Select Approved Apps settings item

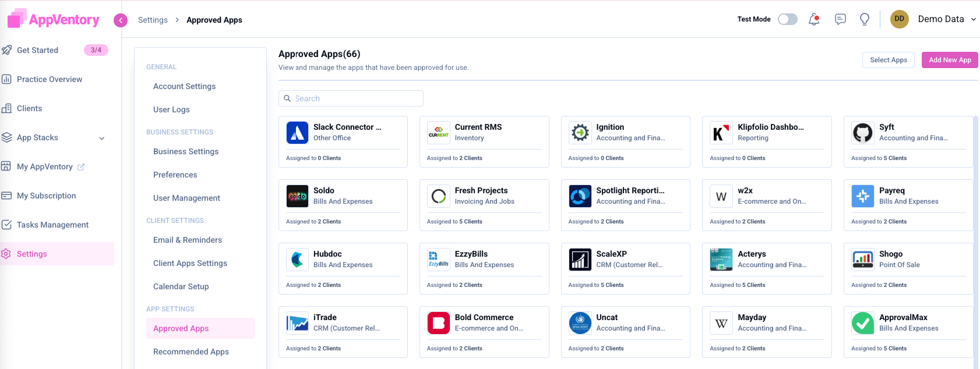point(200,328)
